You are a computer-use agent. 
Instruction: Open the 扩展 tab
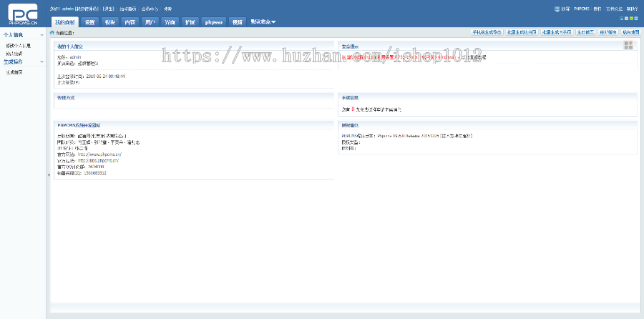tap(190, 22)
